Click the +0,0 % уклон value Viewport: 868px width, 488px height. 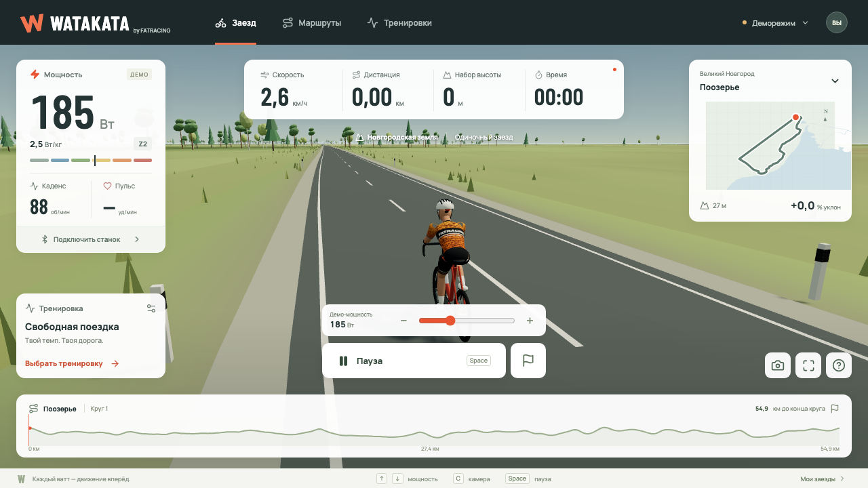pos(816,206)
